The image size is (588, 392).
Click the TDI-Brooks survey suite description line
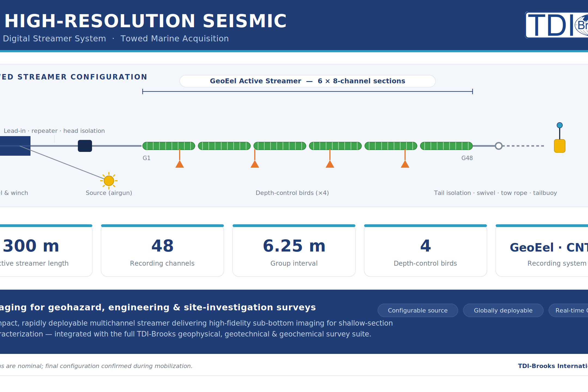(186, 334)
